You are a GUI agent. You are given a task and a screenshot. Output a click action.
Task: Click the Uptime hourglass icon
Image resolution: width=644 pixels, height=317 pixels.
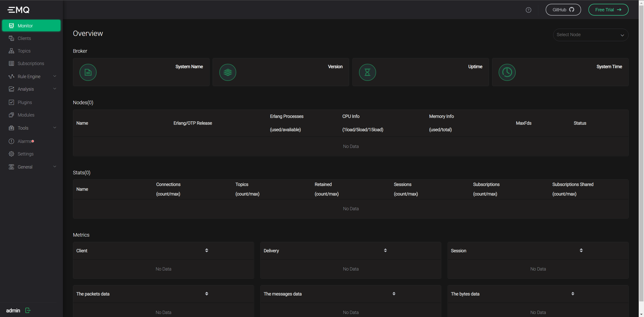pos(367,72)
